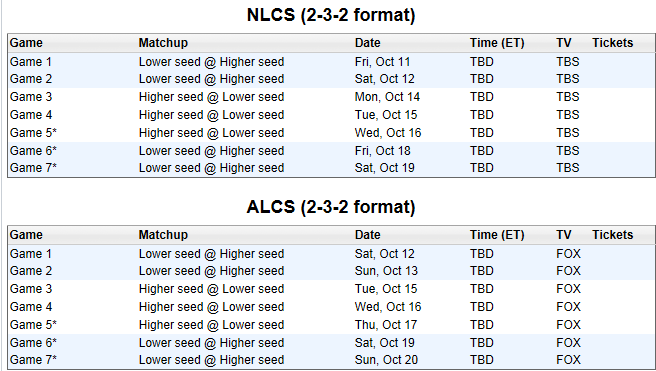Select ALCS Game 7* row label
The width and height of the screenshot is (656, 371).
33,360
